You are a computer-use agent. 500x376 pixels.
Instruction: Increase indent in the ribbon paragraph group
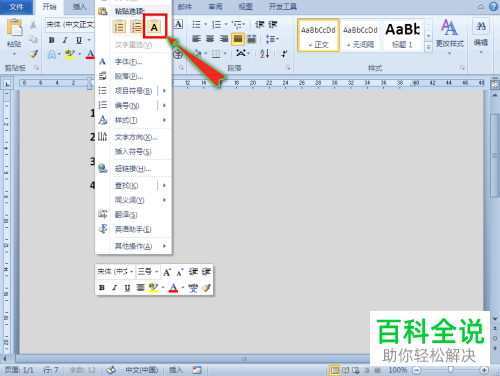(273, 24)
